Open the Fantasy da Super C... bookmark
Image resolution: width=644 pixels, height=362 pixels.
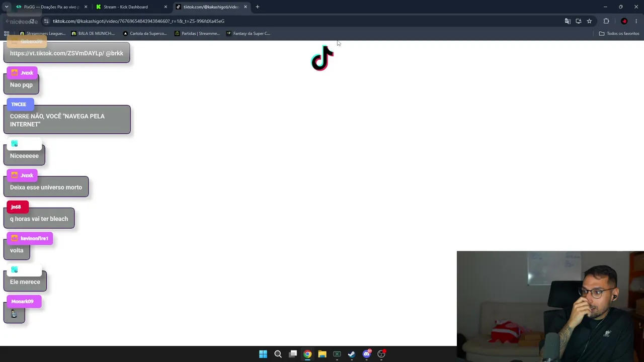click(248, 34)
